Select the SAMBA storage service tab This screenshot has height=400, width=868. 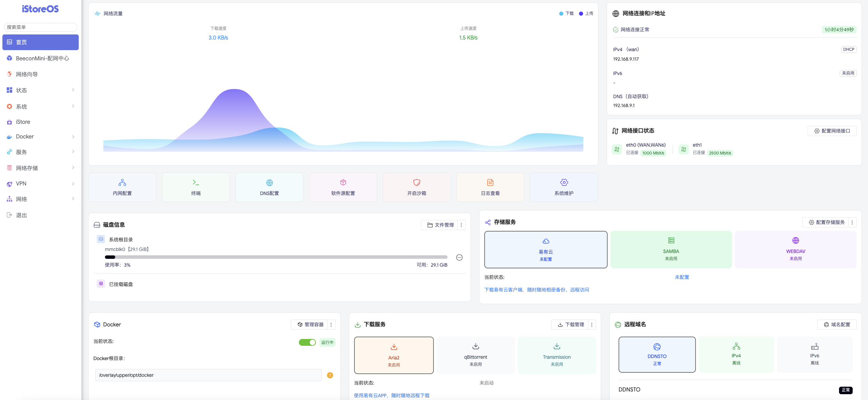click(x=671, y=250)
